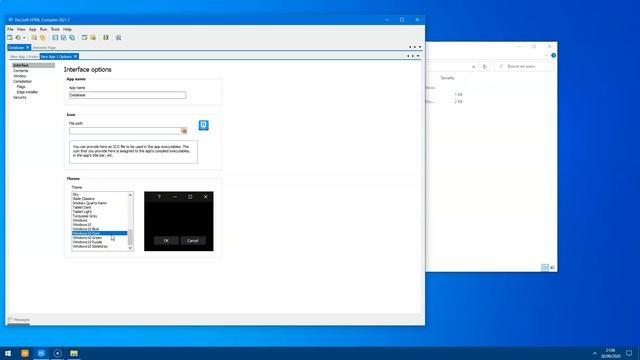Open the Tools menu
The width and height of the screenshot is (640, 360).
pos(55,29)
